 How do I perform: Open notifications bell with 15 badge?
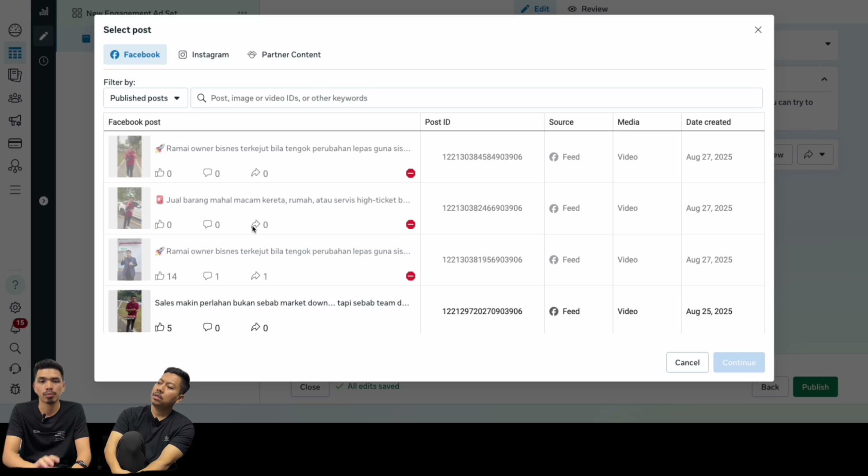pos(16,328)
